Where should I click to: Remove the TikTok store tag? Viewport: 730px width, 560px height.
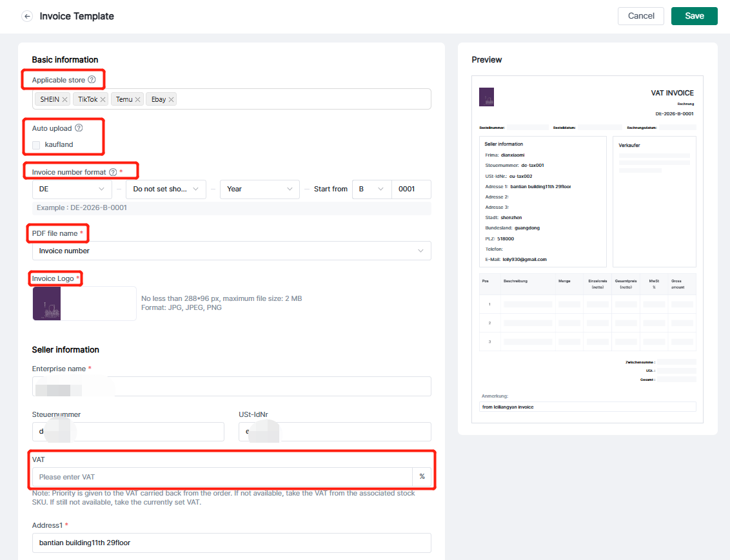tap(103, 100)
